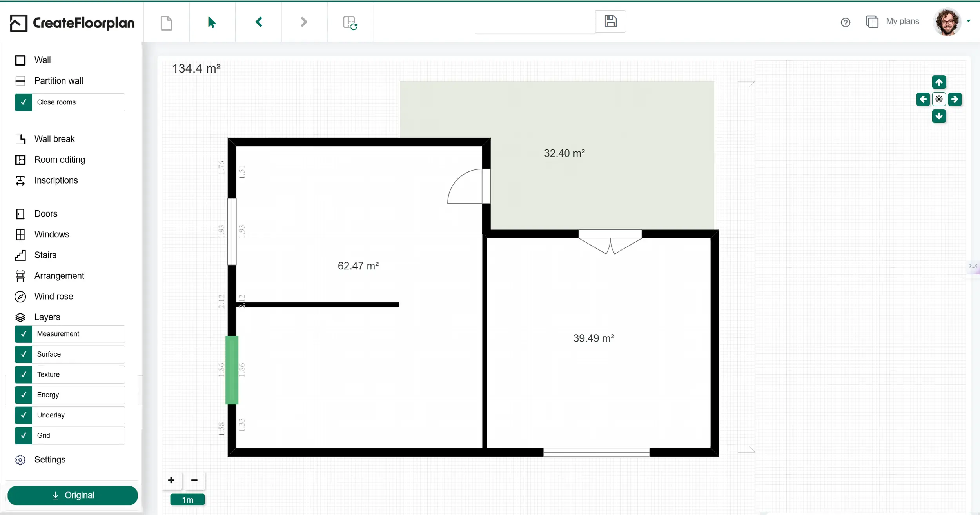Screen dimensions: 980x515
Task: Open Room editing menu item
Action: point(59,160)
